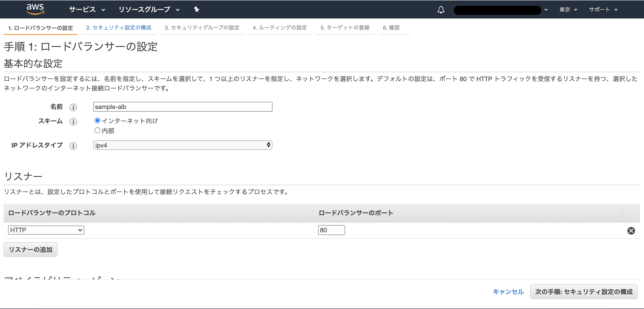Click the info icon next to IP アドレスタイプ
Image resolution: width=644 pixels, height=309 pixels.
[x=73, y=146]
